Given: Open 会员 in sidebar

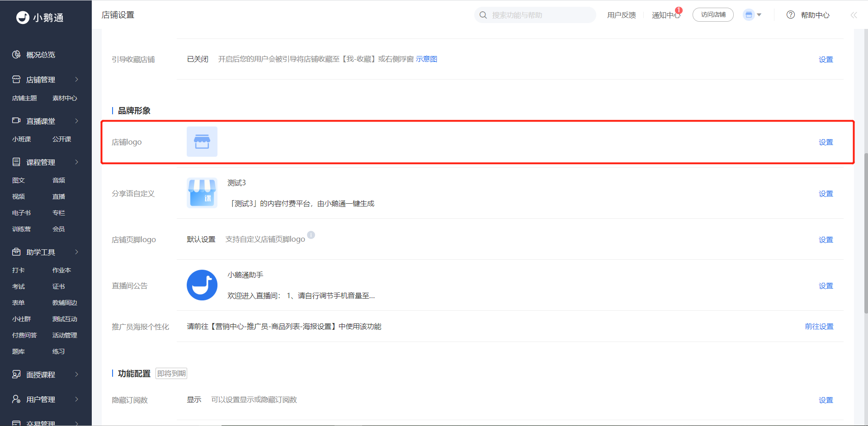Looking at the screenshot, I should click(58, 229).
